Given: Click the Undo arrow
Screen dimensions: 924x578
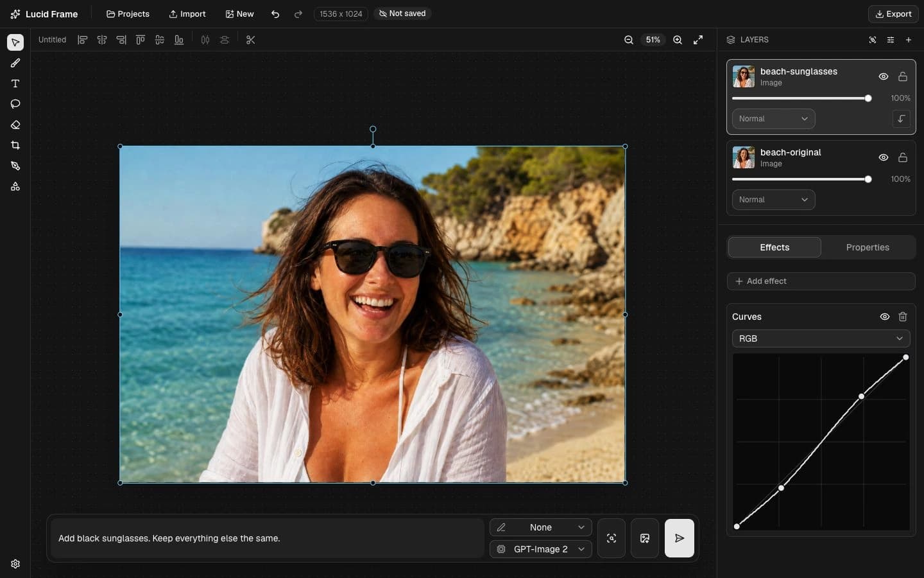Looking at the screenshot, I should pos(275,13).
